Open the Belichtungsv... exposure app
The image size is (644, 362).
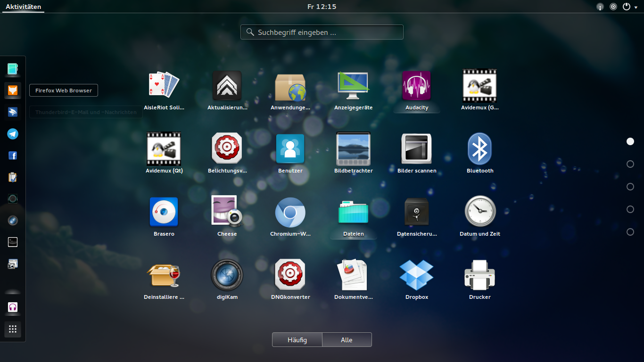pyautogui.click(x=227, y=149)
